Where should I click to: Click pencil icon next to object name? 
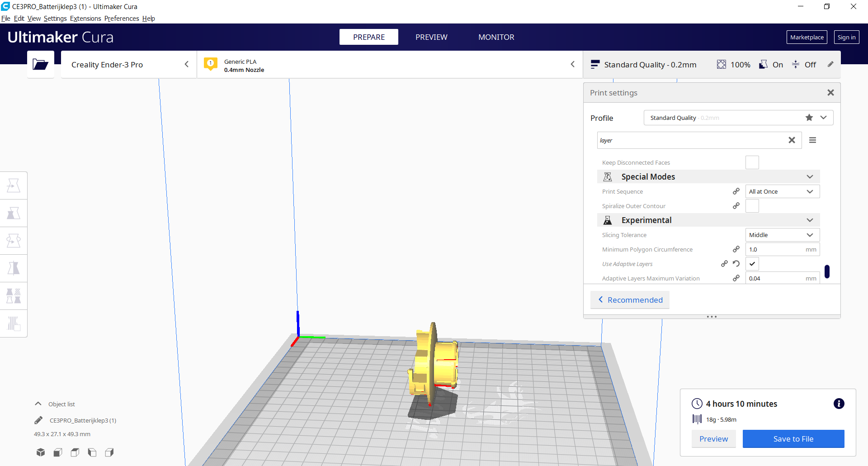[x=38, y=420]
